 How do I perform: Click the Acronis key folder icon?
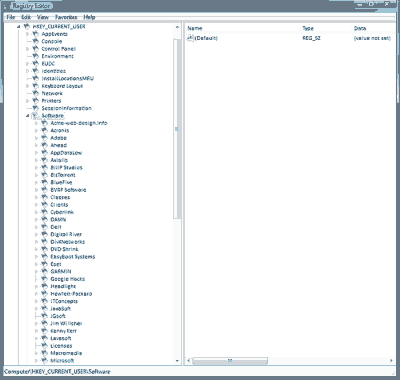[x=45, y=130]
